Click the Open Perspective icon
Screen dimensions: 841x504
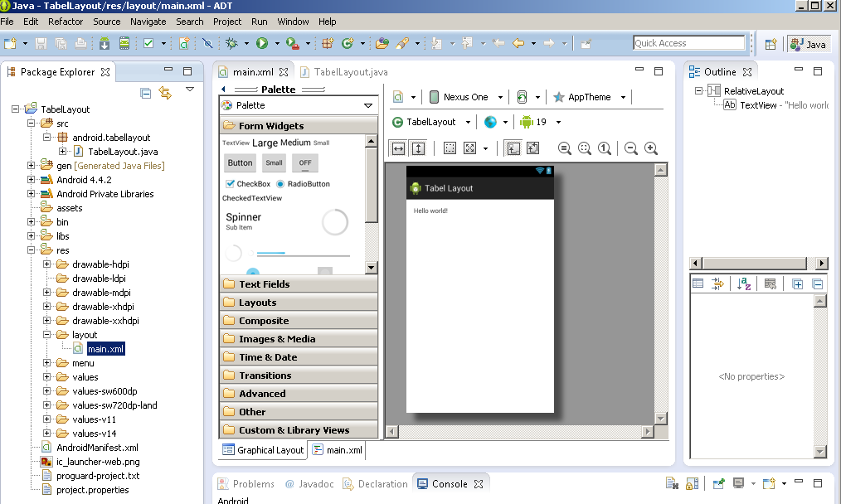click(x=771, y=44)
